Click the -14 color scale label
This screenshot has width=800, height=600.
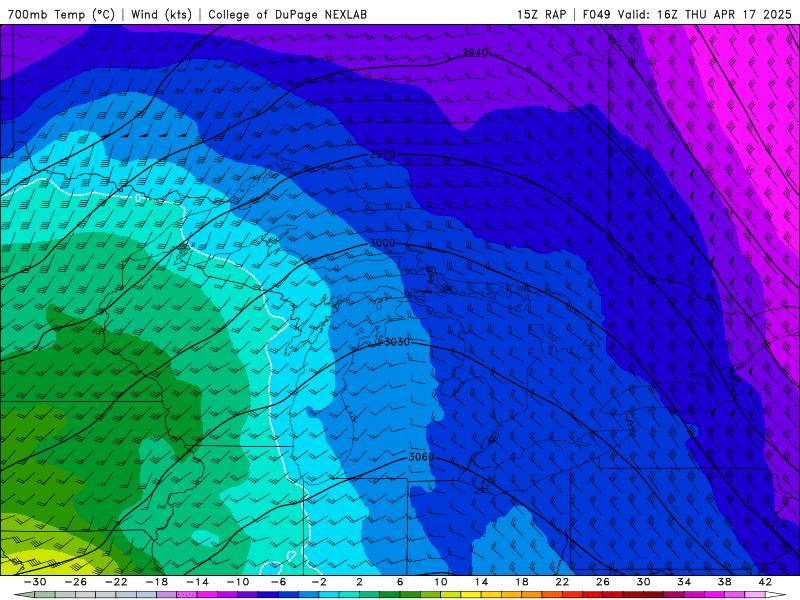197,582
